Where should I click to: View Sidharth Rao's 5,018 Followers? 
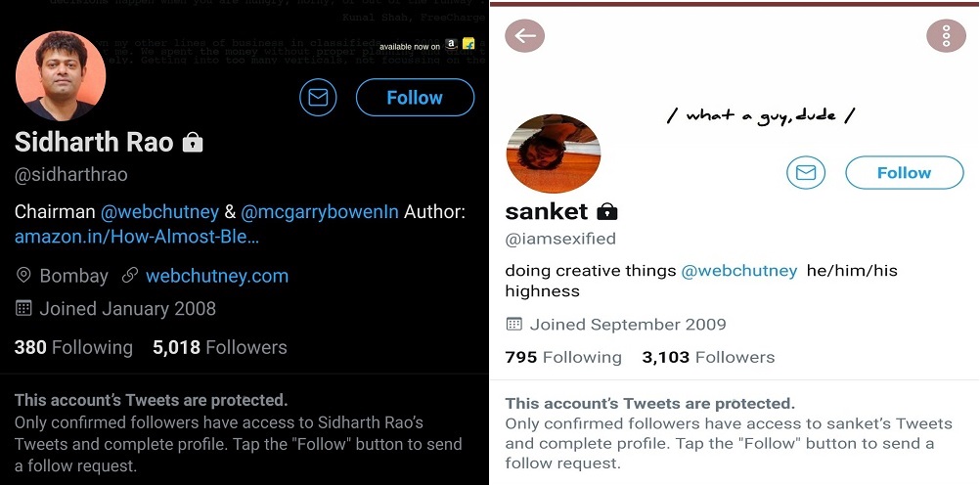(220, 347)
